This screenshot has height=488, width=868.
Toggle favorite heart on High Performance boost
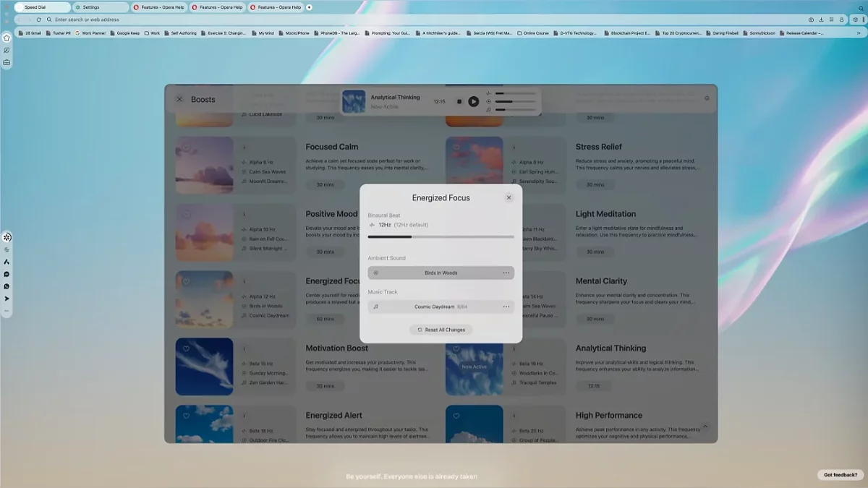point(456,416)
